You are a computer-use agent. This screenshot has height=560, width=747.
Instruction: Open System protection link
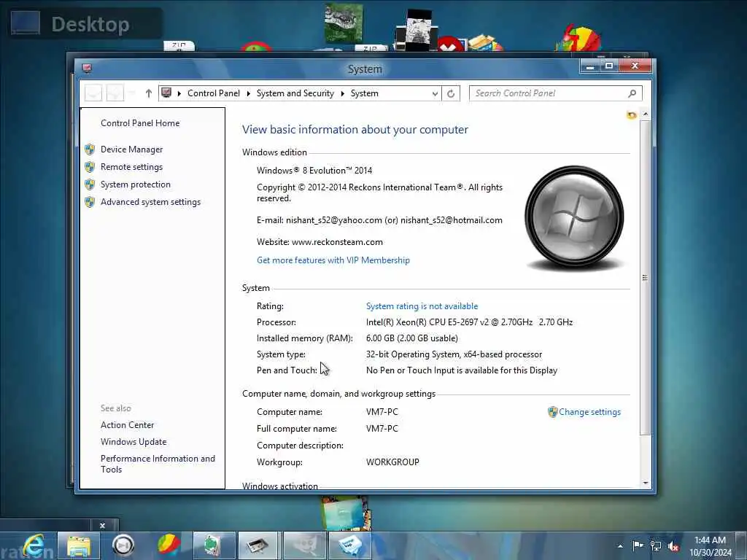tap(135, 184)
